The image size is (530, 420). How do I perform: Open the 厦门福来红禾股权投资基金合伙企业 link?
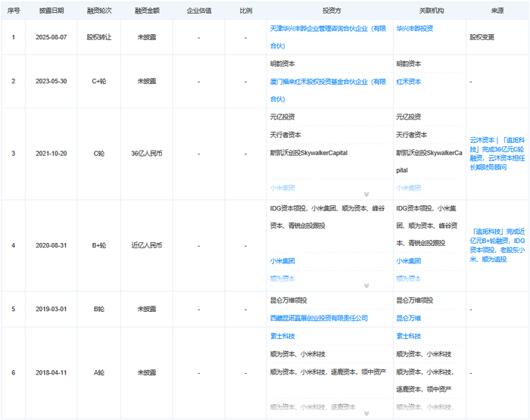(328, 90)
